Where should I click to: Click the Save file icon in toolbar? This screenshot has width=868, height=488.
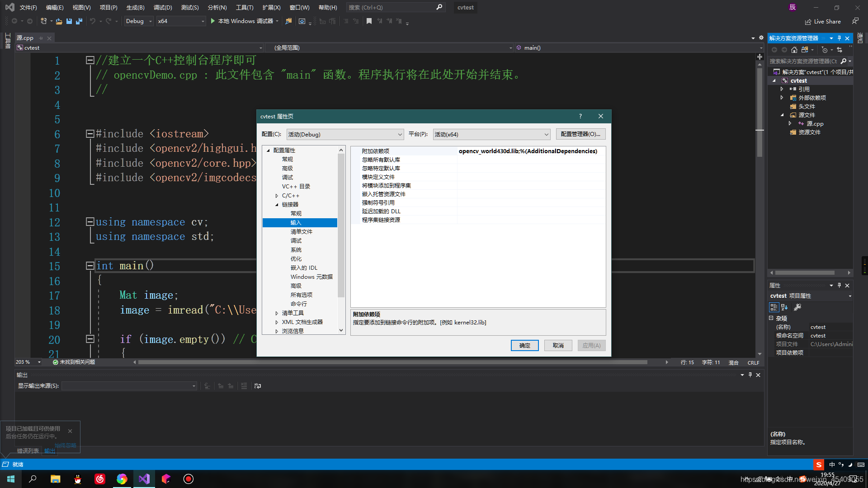pos(69,21)
